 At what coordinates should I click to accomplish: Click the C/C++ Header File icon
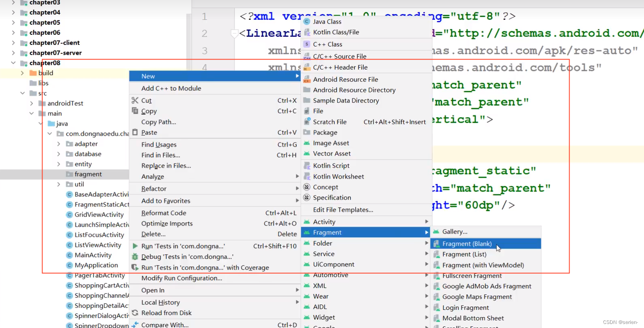click(x=307, y=67)
